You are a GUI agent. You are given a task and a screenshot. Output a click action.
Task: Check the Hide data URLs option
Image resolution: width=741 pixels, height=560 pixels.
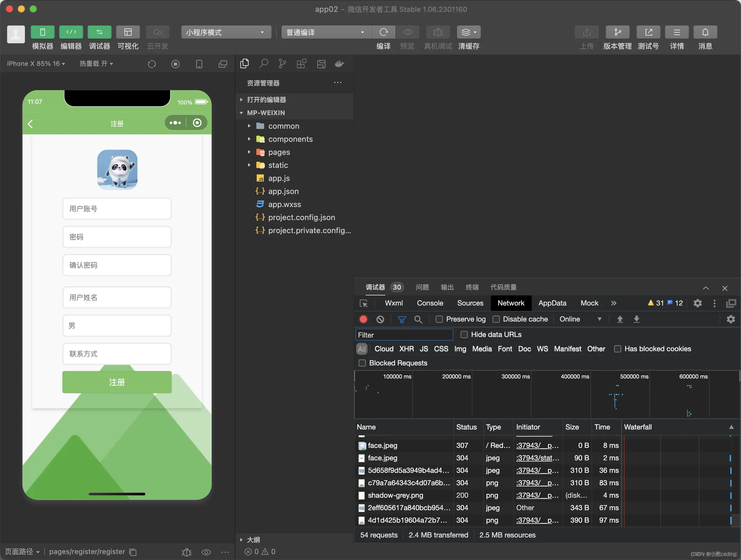464,335
